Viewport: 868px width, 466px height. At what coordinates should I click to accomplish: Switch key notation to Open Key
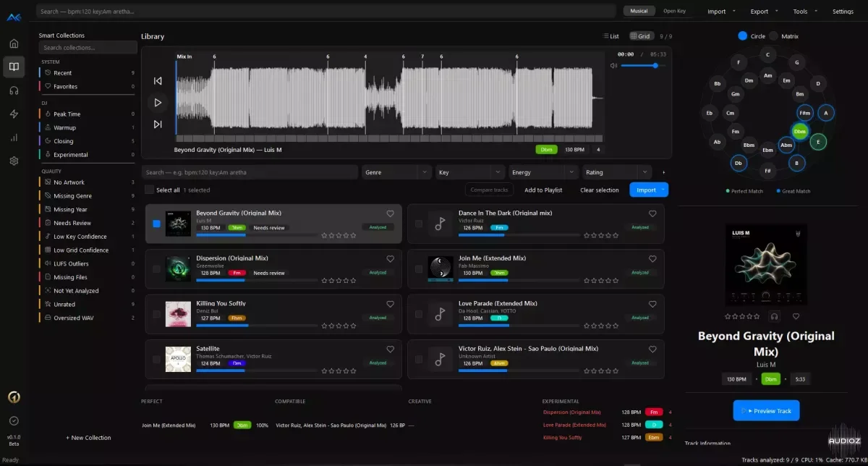pyautogui.click(x=674, y=11)
